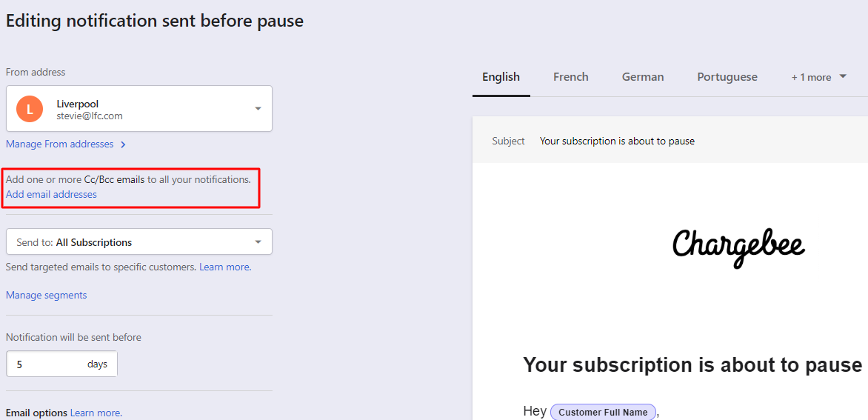Click the Hey greeting text in email body
Viewport: 868px width, 420px height.
point(534,412)
